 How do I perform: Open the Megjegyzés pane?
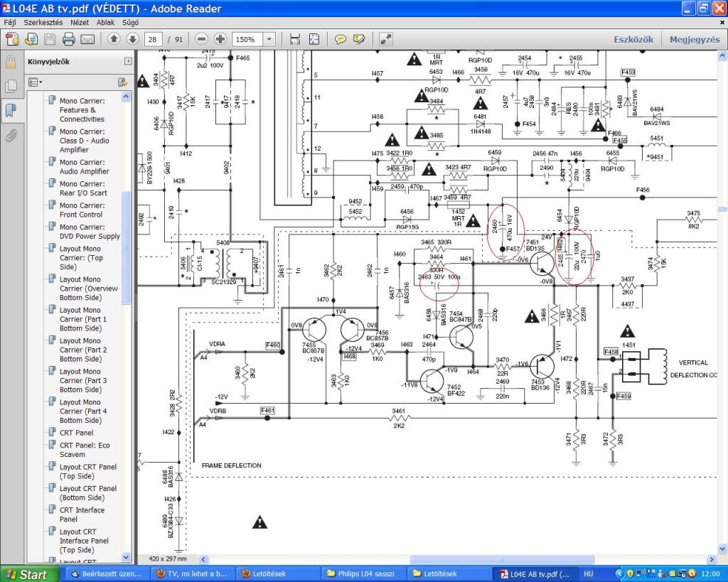pyautogui.click(x=694, y=40)
